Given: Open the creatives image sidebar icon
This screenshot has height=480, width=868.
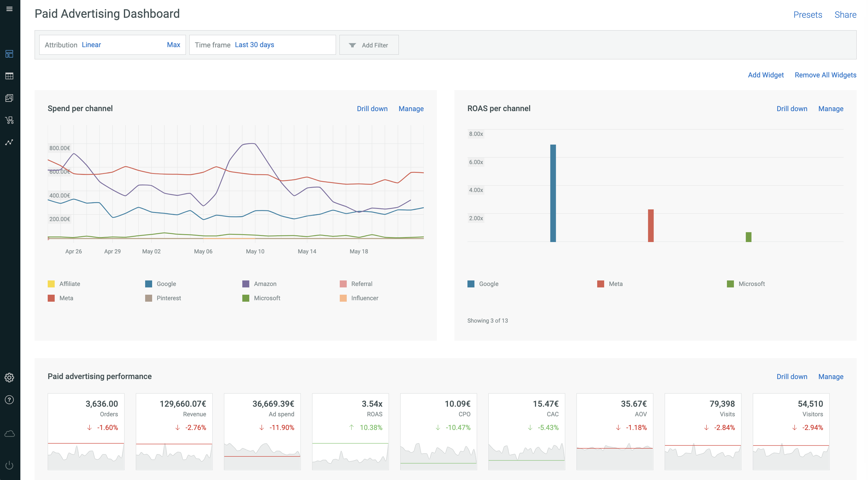Looking at the screenshot, I should coord(9,98).
